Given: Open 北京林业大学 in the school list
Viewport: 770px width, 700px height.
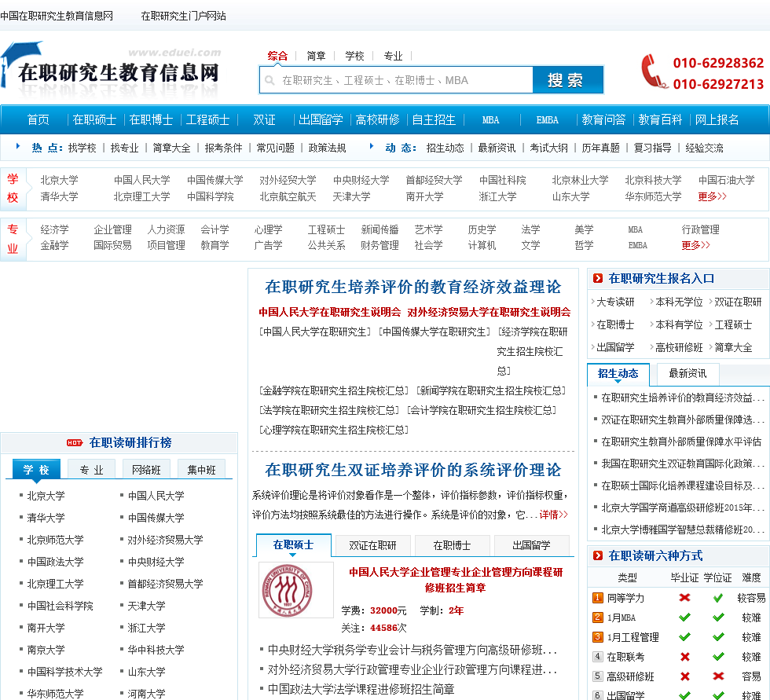Looking at the screenshot, I should point(580,180).
